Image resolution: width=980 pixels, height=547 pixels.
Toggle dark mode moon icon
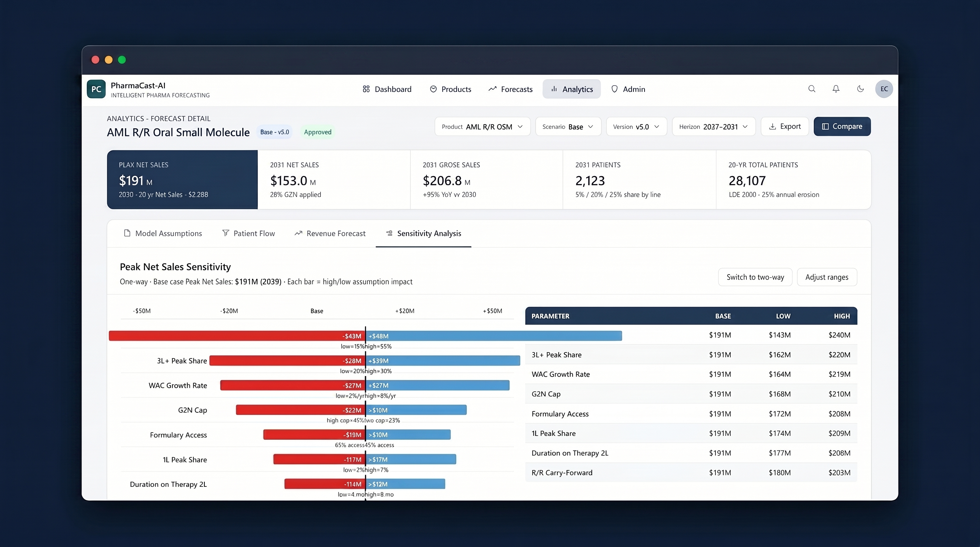tap(861, 89)
